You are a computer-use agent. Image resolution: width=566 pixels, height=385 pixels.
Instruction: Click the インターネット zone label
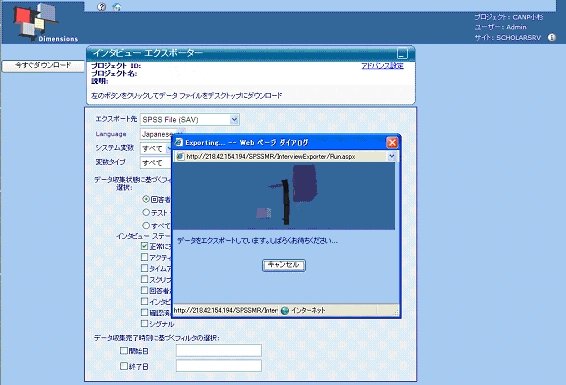[308, 310]
